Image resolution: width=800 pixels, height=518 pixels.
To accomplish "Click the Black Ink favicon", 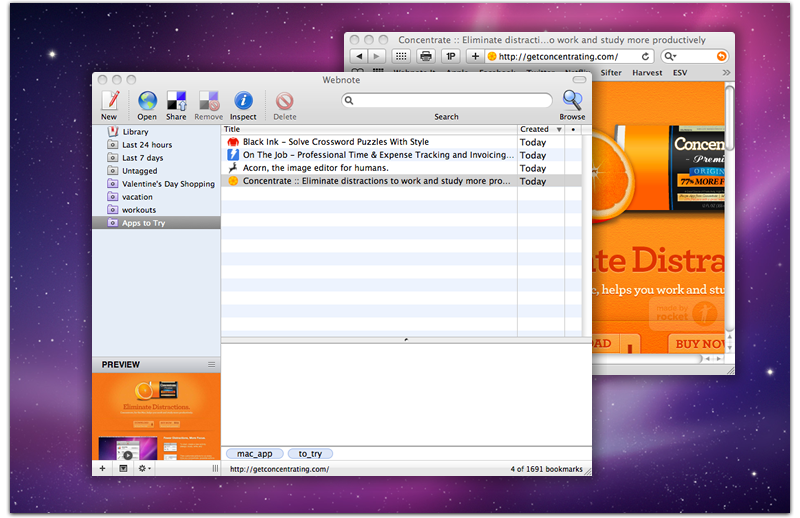I will pos(233,142).
